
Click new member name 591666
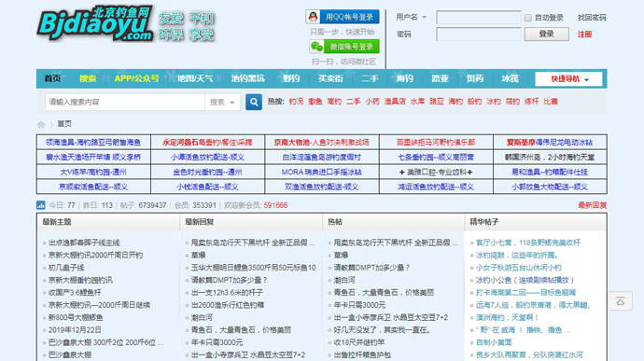pyautogui.click(x=275, y=205)
